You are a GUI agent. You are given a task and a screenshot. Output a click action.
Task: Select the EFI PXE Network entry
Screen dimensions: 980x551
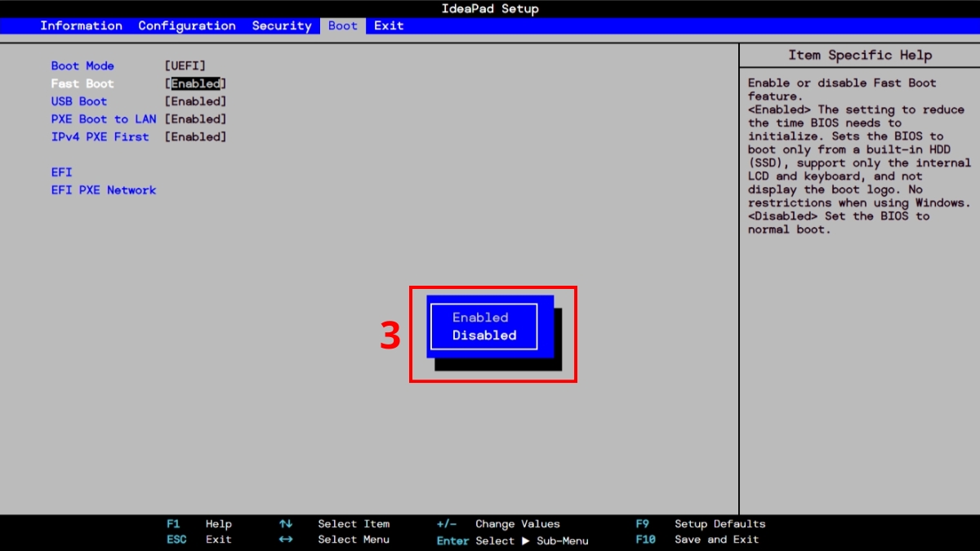(104, 190)
